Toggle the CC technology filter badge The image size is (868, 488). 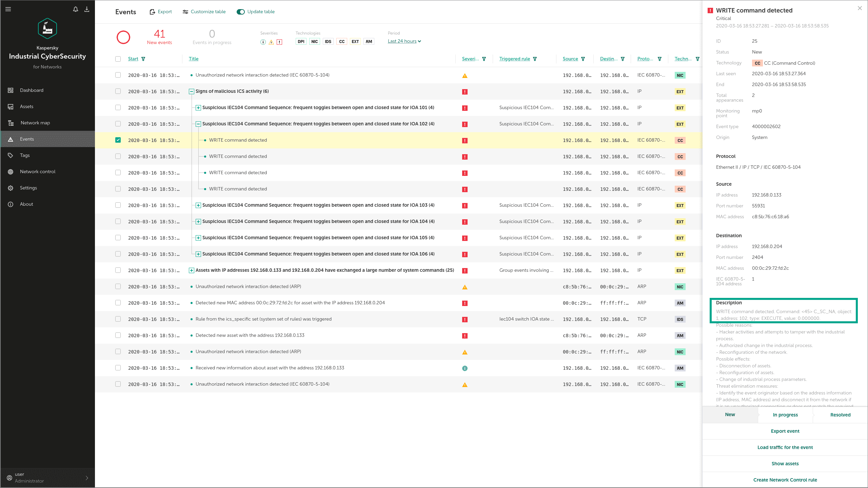341,42
